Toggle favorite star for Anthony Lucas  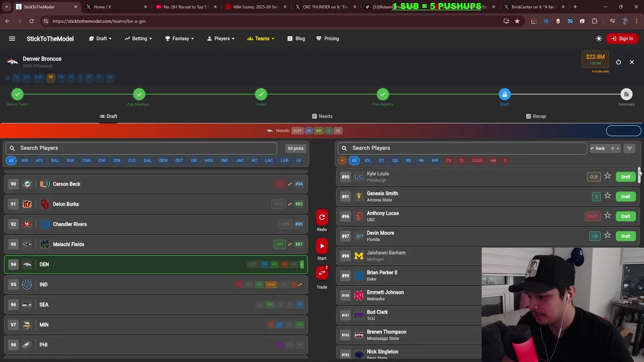pyautogui.click(x=607, y=216)
